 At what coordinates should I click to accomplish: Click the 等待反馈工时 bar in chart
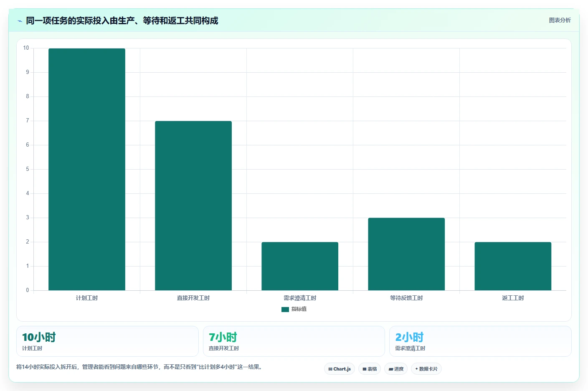(406, 254)
